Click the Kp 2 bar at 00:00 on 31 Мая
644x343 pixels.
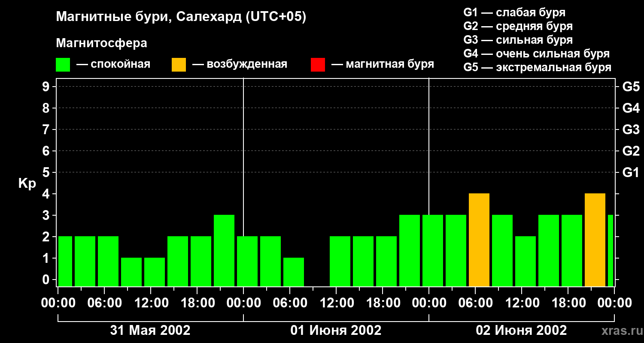coord(65,262)
